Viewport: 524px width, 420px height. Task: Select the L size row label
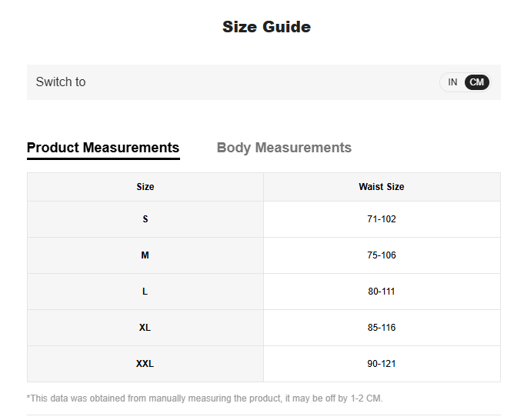click(x=145, y=292)
